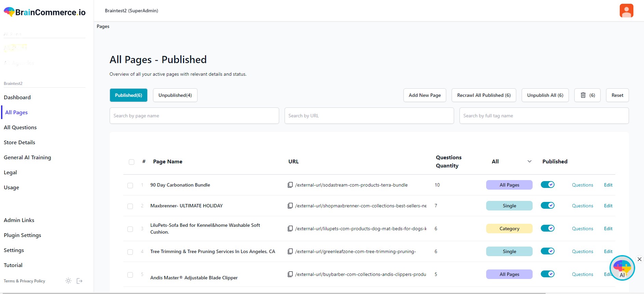Click the Add New Page button
This screenshot has height=294, width=644.
425,95
